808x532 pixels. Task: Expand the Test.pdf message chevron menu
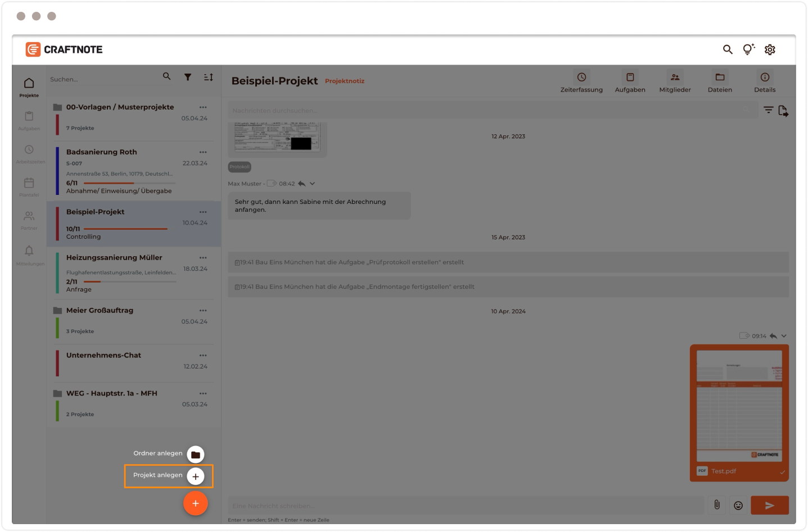point(784,336)
